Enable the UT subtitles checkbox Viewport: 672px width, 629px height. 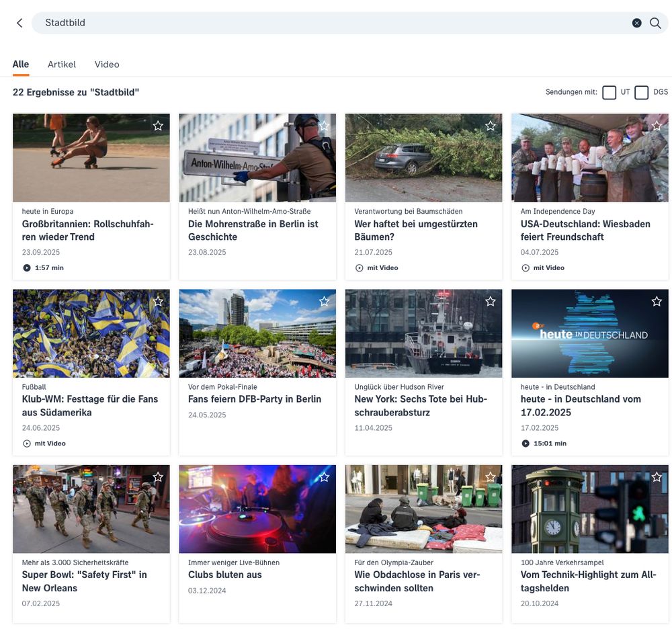coord(609,92)
